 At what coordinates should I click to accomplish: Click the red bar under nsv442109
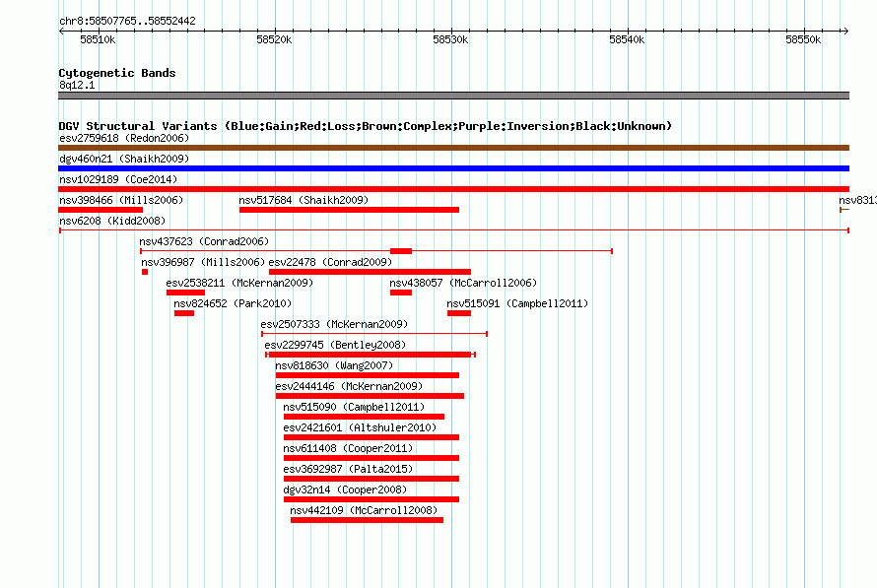click(x=367, y=520)
